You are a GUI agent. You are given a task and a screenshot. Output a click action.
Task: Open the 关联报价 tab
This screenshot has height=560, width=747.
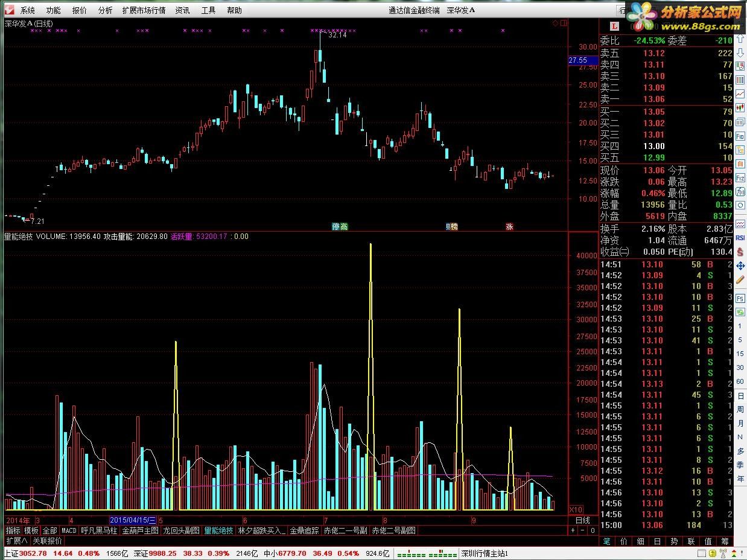(x=47, y=541)
